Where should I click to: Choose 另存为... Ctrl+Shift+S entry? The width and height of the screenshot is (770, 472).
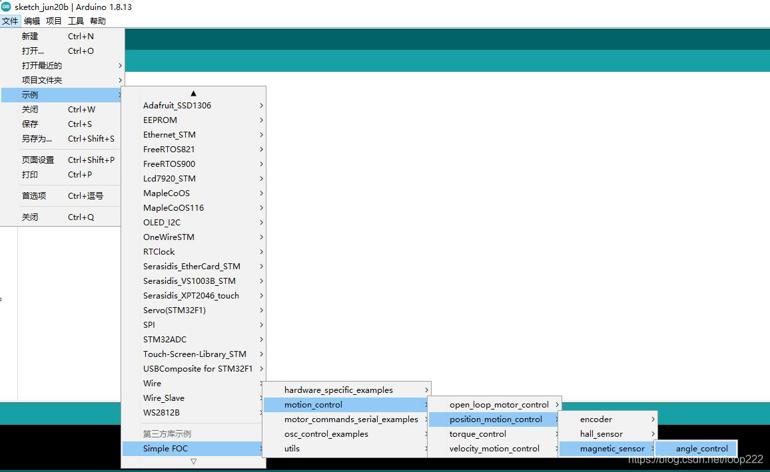click(62, 139)
